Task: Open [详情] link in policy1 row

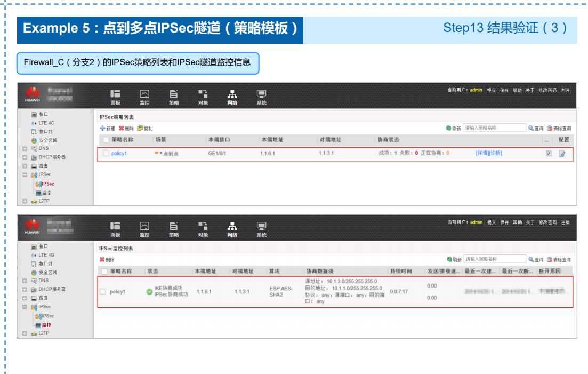Action: pos(482,153)
